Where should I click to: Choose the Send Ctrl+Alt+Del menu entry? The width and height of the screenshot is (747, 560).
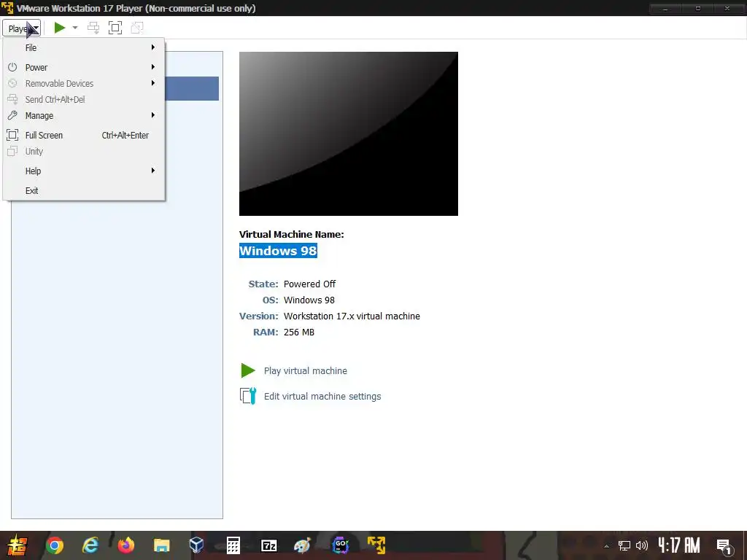pyautogui.click(x=84, y=99)
